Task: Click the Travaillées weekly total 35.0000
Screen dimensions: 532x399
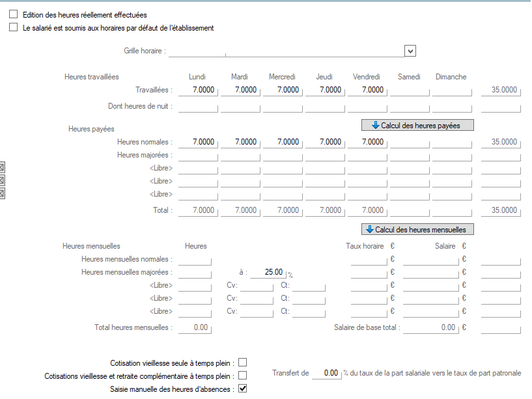Action: point(501,90)
